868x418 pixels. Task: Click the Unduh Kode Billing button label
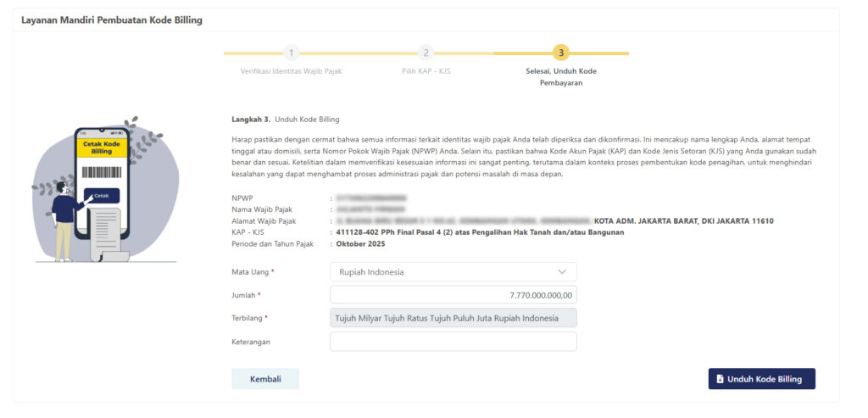point(765,379)
